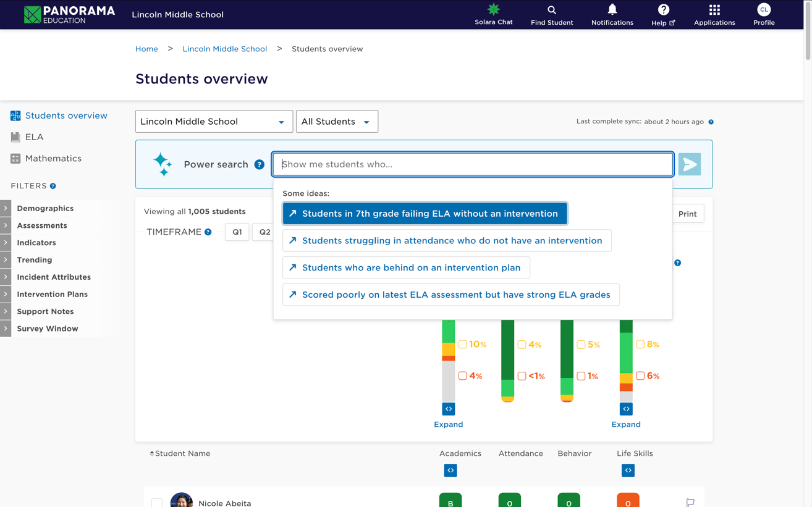Go to ELA in the sidebar
Image resolution: width=812 pixels, height=507 pixels.
pos(34,137)
